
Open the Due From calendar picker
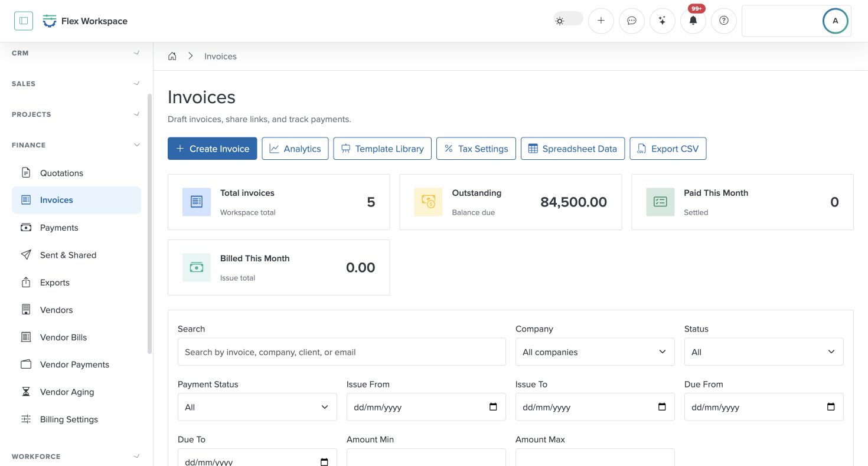tap(831, 407)
